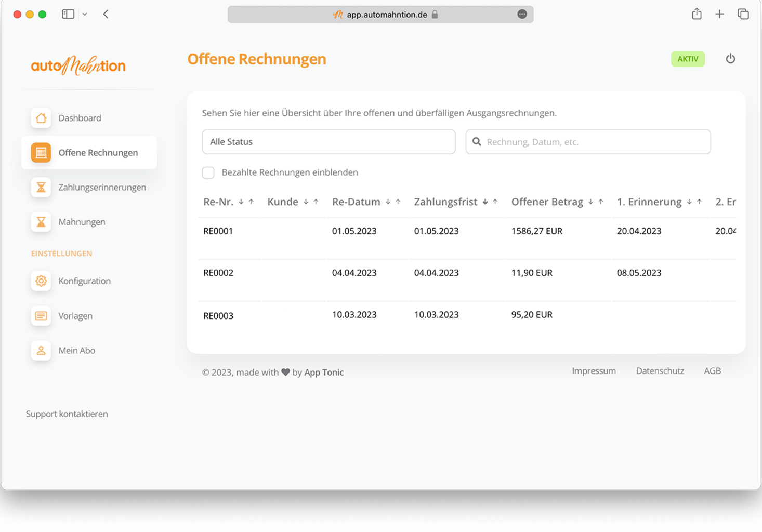Click the Mahnungen hourglass icon
The width and height of the screenshot is (762, 532).
tap(41, 222)
